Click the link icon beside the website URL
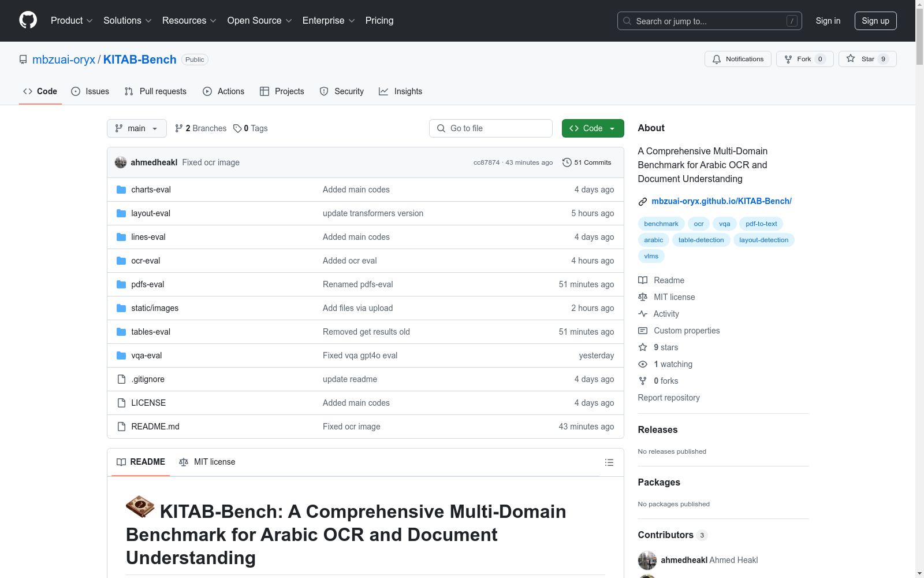 click(643, 202)
